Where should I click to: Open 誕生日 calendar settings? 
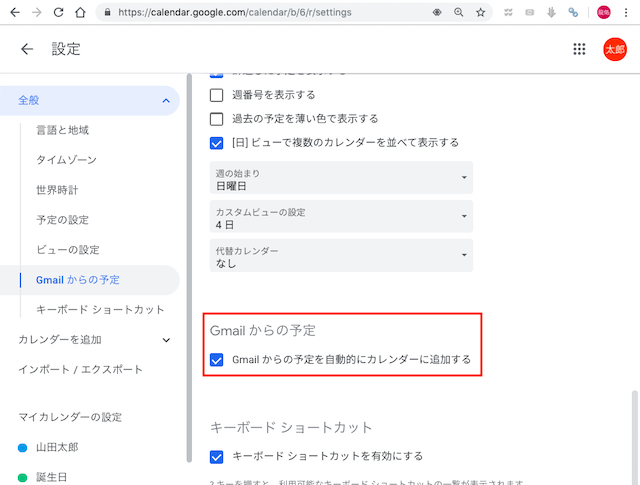coord(51,477)
